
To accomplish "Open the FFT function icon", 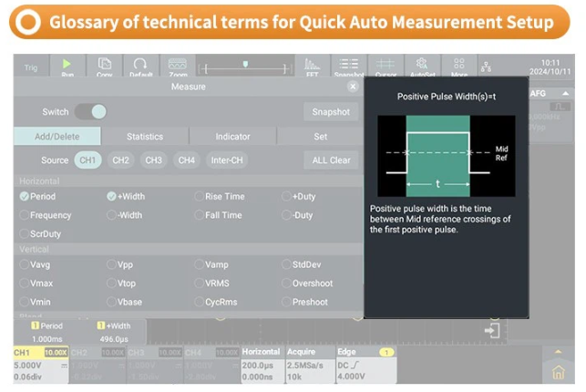I will coord(313,67).
